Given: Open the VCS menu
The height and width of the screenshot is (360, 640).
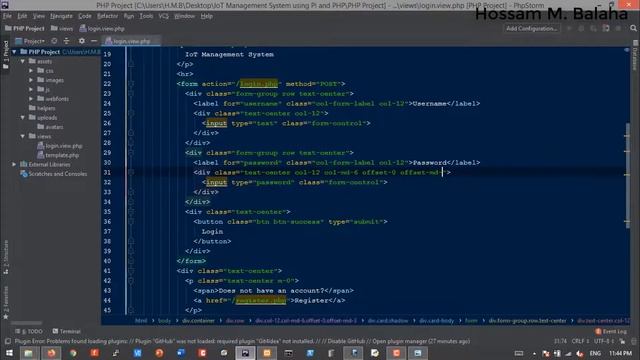Looking at the screenshot, I should click(164, 16).
